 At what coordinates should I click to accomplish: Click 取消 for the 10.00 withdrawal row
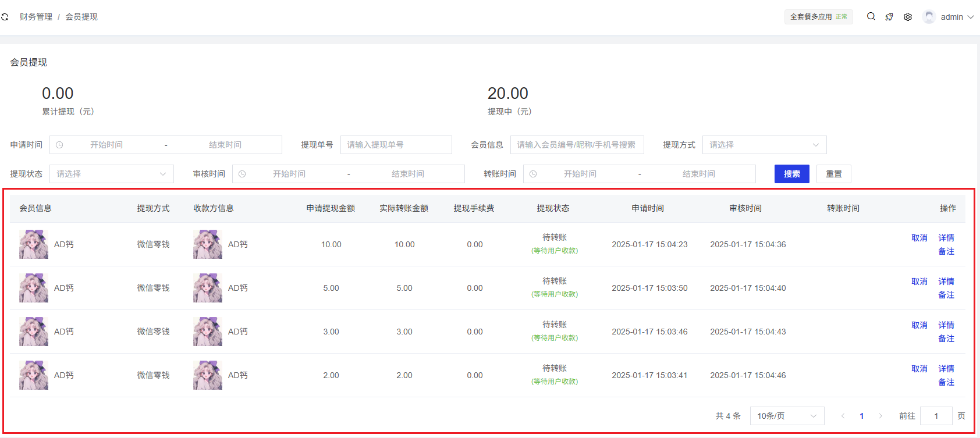[919, 238]
